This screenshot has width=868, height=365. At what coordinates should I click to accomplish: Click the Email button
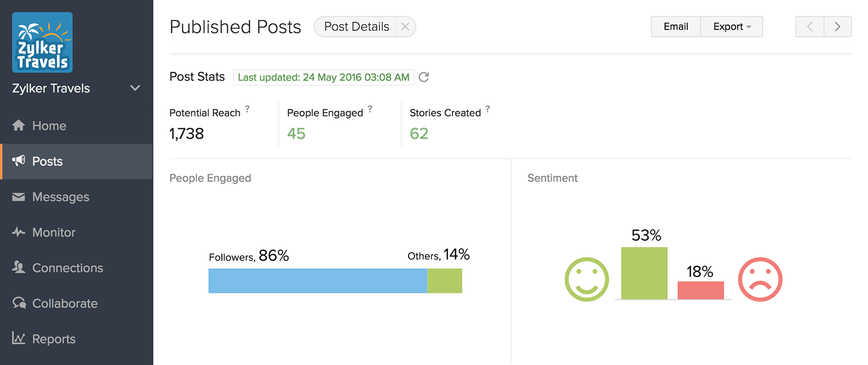click(x=676, y=27)
